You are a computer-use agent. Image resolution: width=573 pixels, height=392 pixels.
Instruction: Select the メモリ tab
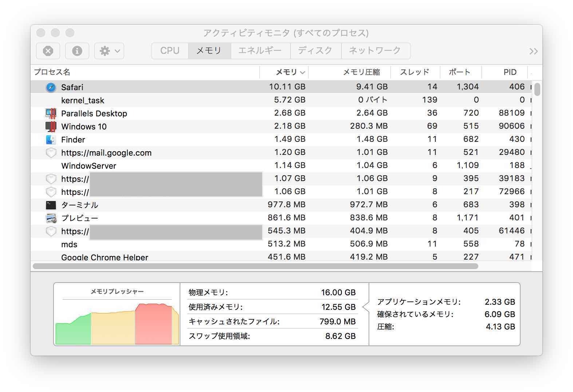pos(209,51)
